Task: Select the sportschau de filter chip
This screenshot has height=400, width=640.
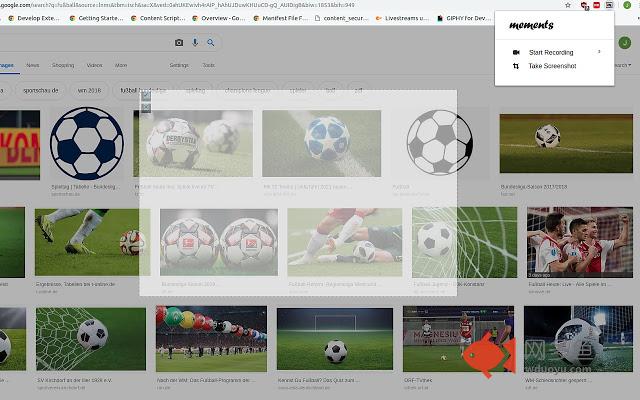Action: (41, 90)
